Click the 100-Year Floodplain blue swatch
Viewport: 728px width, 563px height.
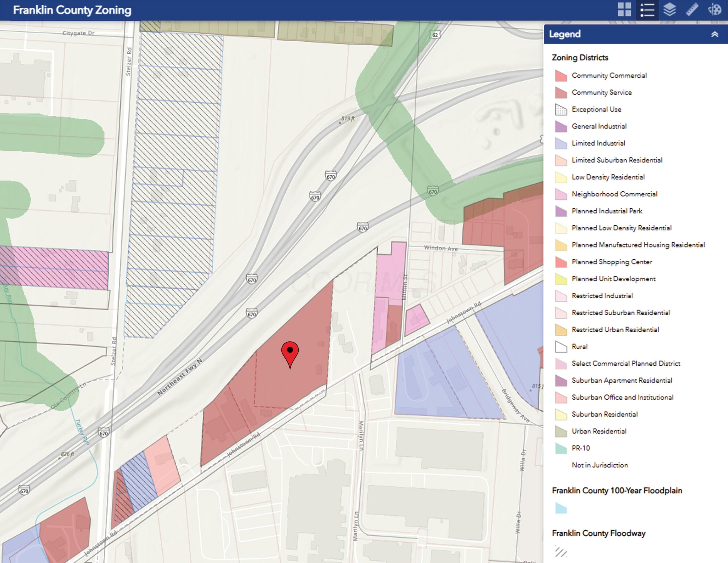(561, 508)
